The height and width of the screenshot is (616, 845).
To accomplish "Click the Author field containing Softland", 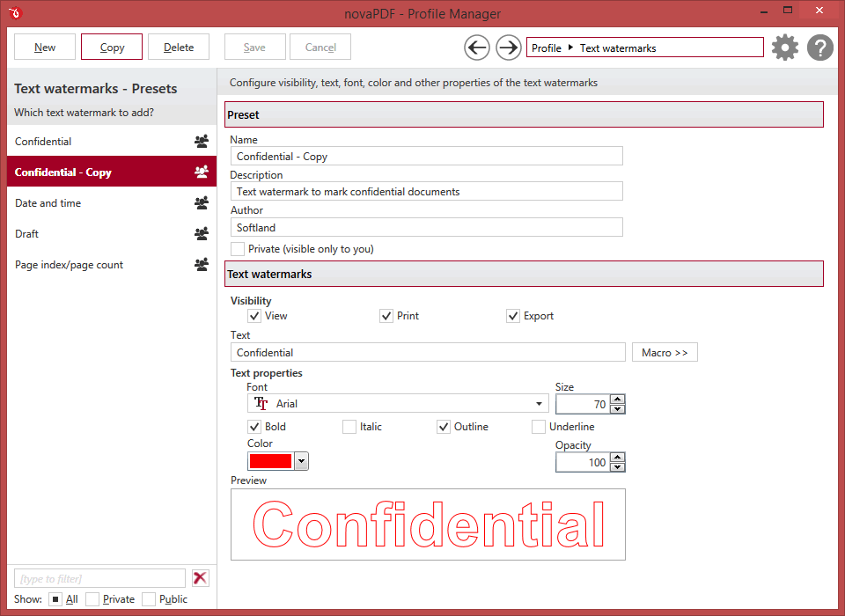I will (426, 227).
